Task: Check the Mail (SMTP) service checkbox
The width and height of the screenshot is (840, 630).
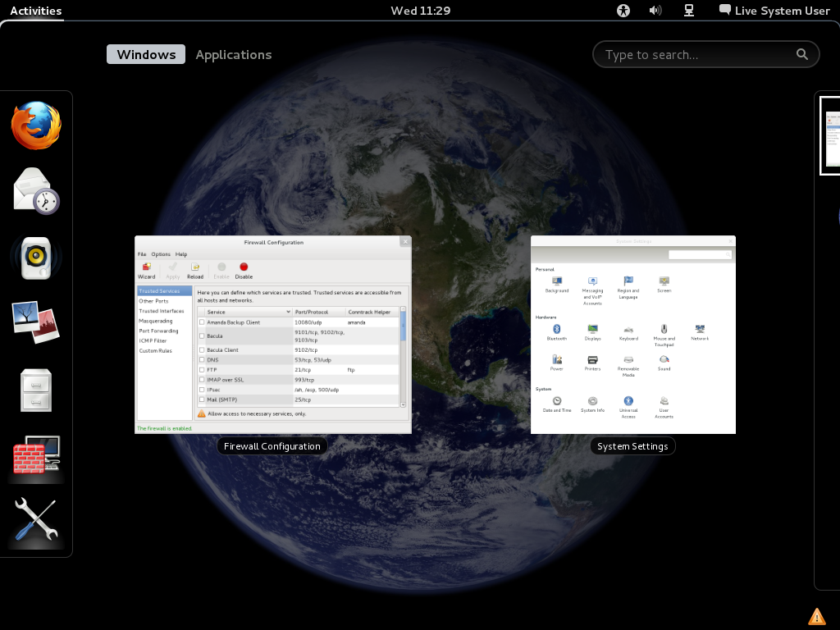Action: tap(202, 399)
